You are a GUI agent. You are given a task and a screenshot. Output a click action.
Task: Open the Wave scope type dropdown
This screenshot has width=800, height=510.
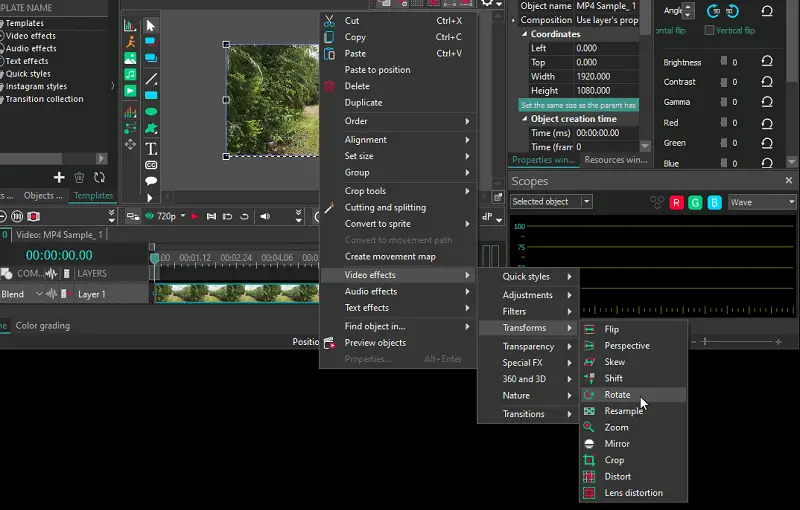point(762,202)
